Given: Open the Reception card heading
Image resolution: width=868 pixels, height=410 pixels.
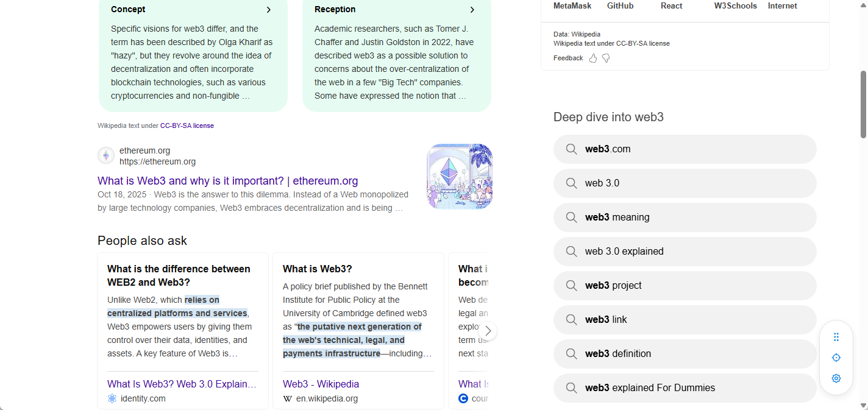Looking at the screenshot, I should click(x=335, y=10).
